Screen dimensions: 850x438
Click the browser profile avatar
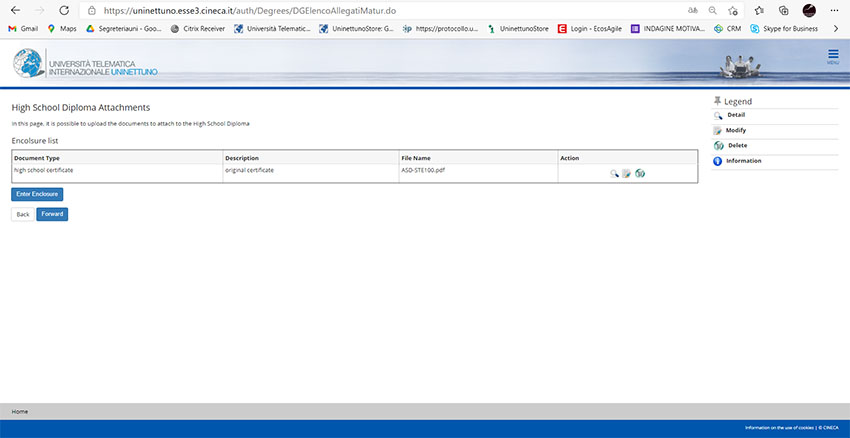tap(809, 10)
